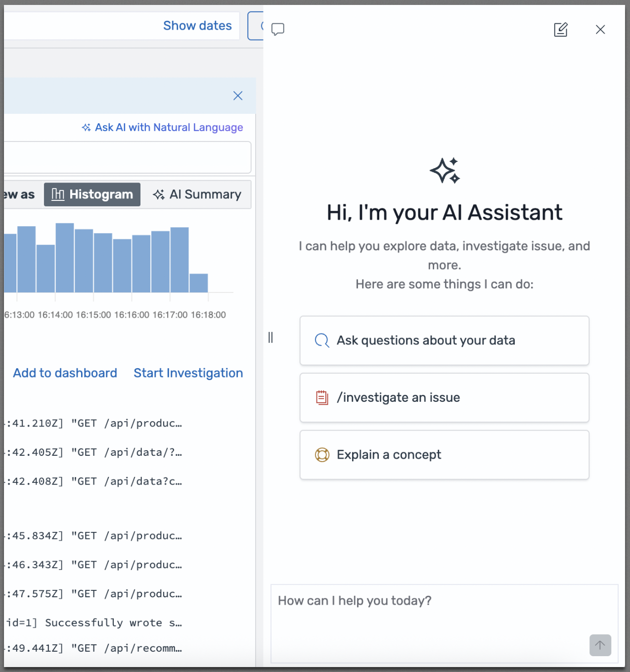Open Ask AI with Natural Language

coord(169,127)
